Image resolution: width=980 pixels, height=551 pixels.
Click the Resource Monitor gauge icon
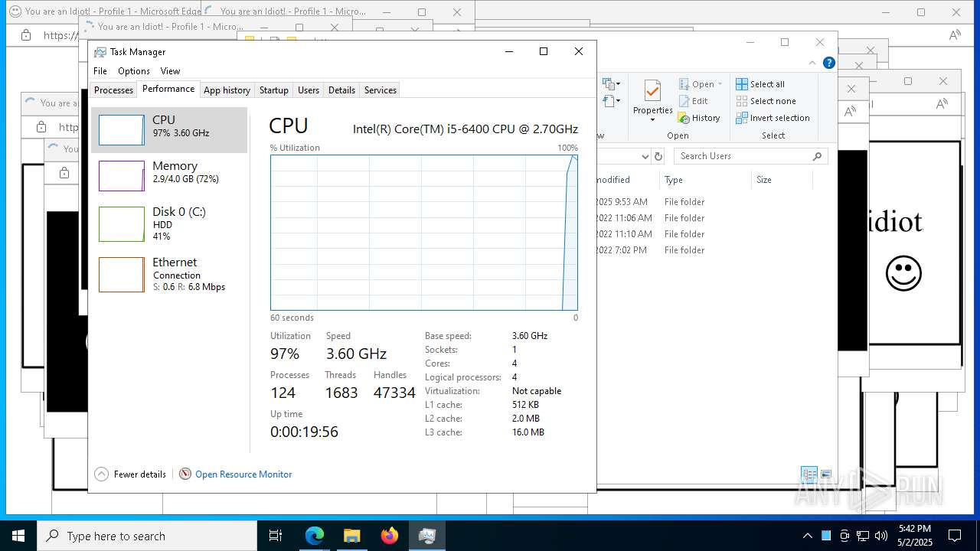coord(185,474)
